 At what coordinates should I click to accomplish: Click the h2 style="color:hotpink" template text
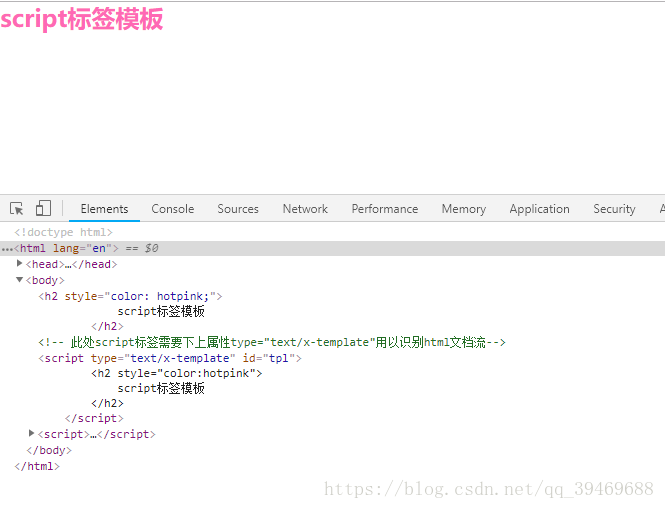click(x=176, y=373)
